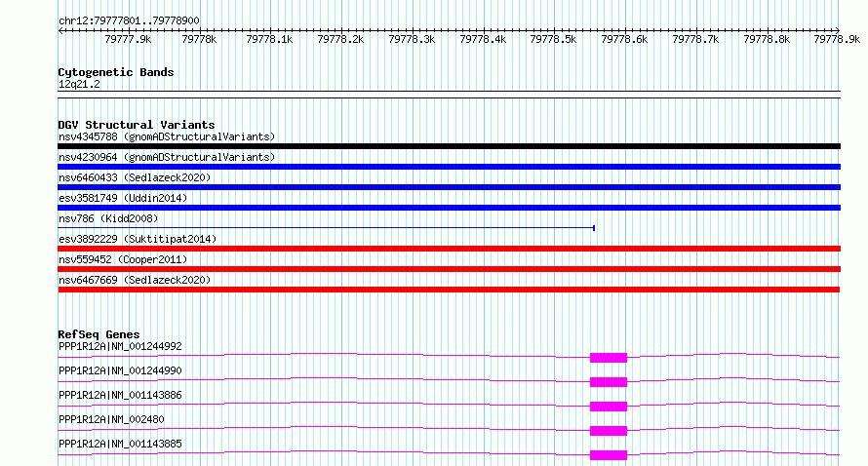Click ruler position 79778.4k
The image size is (868, 466).
483,39
